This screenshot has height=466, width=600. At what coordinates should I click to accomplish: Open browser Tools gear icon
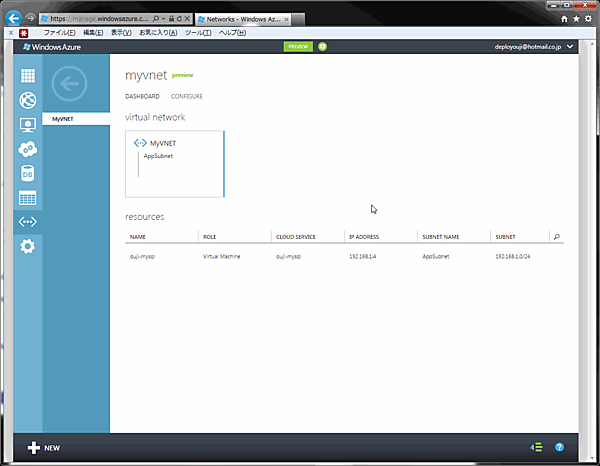[588, 19]
